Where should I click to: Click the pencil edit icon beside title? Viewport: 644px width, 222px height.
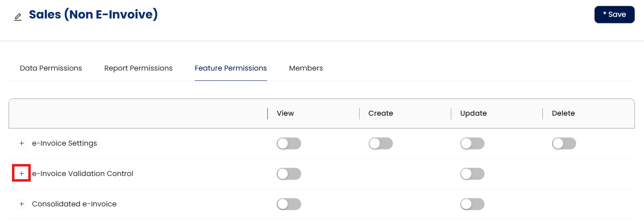click(18, 17)
